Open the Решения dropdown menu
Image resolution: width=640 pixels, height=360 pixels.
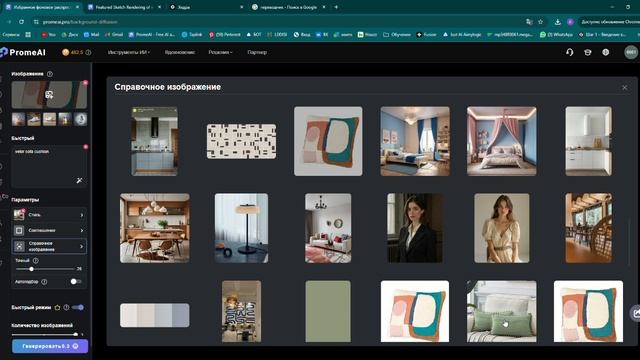pos(220,52)
